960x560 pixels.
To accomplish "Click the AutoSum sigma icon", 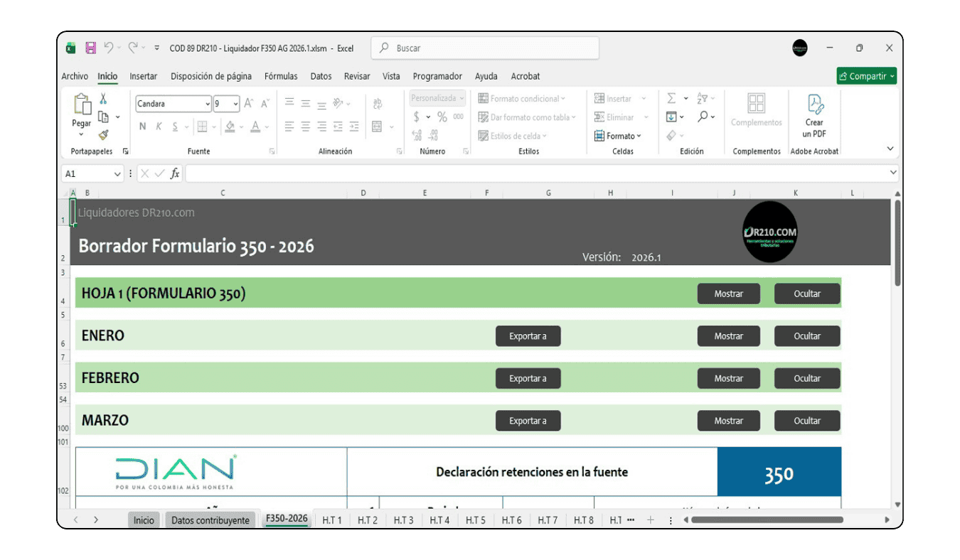I will (x=671, y=99).
